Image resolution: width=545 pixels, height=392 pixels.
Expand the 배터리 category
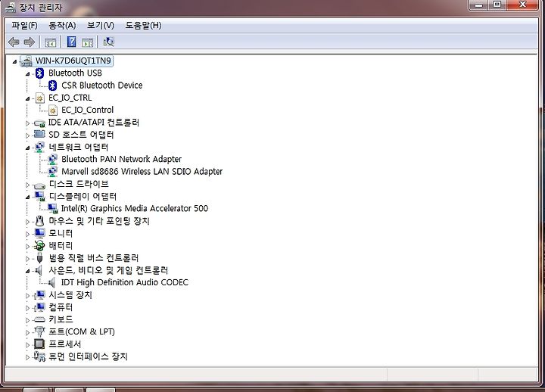point(28,247)
